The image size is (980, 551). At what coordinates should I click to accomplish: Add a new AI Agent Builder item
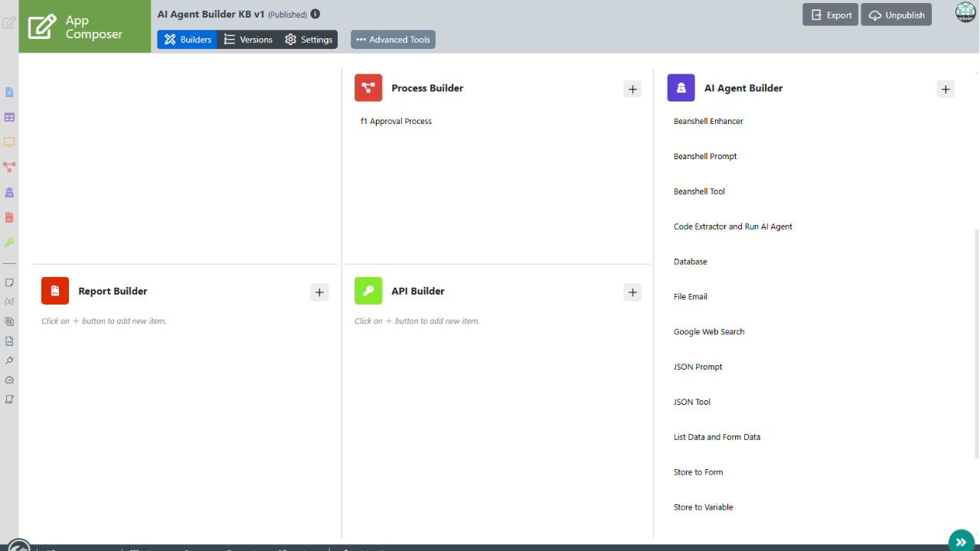946,90
